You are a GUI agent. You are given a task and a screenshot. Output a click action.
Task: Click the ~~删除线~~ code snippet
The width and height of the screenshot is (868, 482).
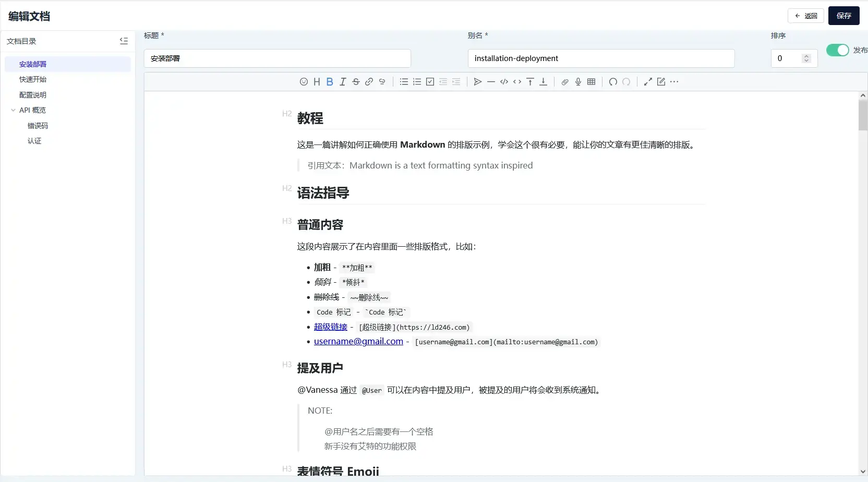tap(369, 297)
